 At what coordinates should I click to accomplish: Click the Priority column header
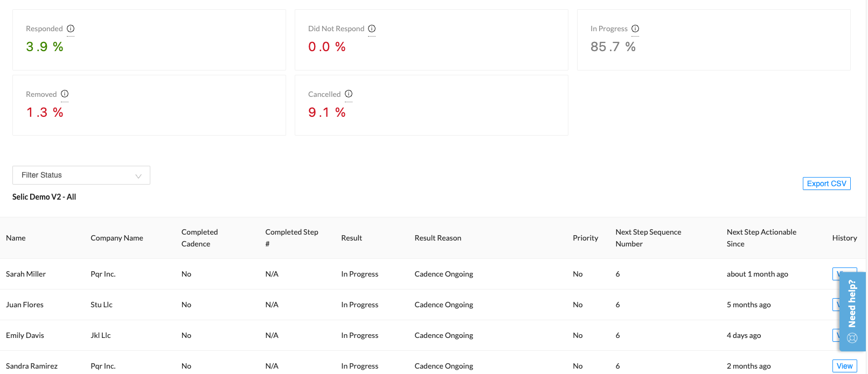[585, 238]
